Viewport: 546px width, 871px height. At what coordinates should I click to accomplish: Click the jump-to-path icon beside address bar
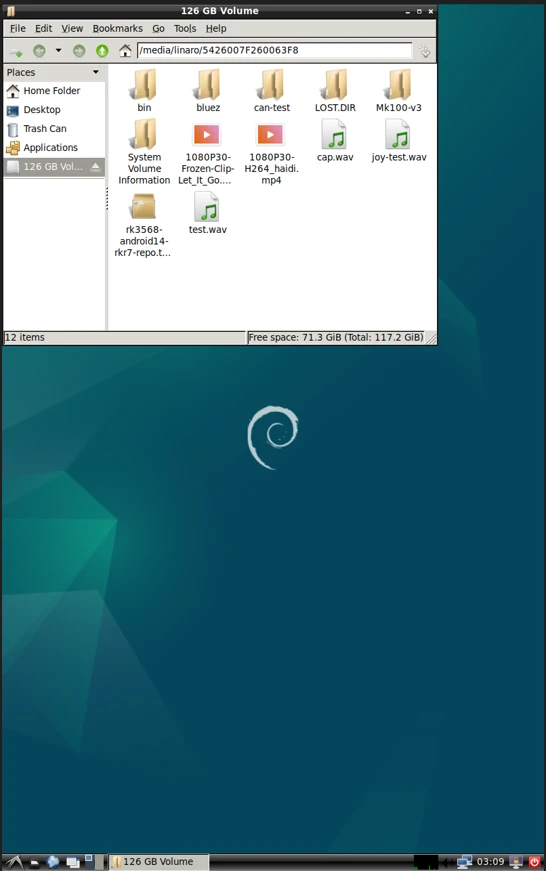[424, 51]
